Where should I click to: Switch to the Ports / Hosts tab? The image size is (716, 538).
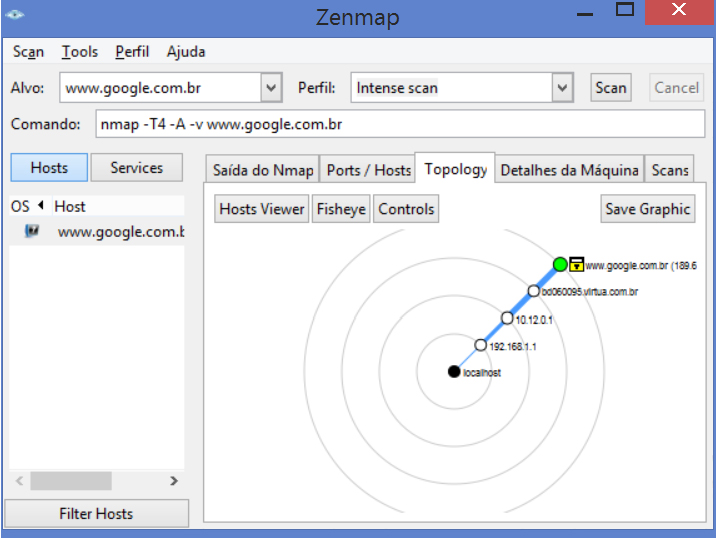pyautogui.click(x=368, y=170)
